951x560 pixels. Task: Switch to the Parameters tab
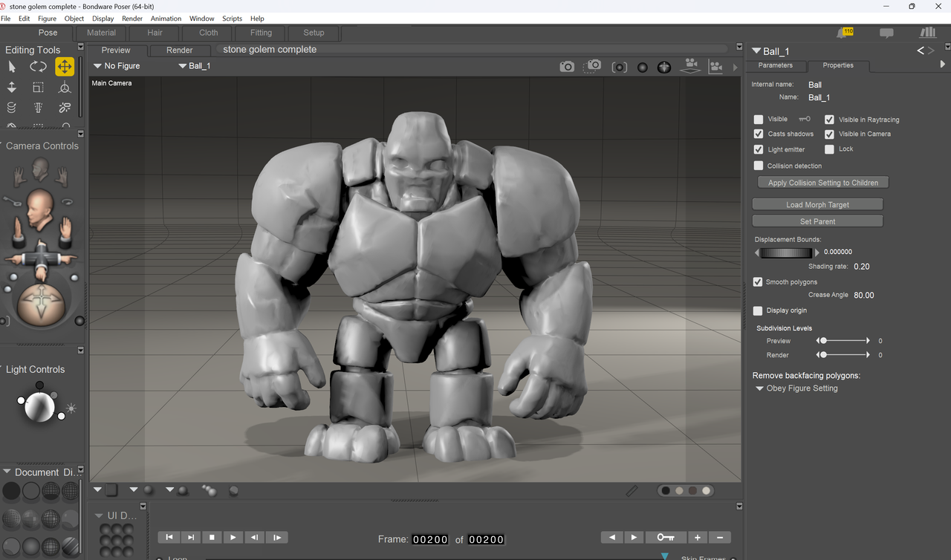(x=775, y=65)
